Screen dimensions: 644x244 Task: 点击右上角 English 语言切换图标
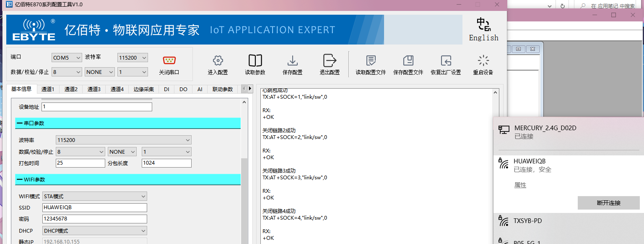click(x=483, y=29)
